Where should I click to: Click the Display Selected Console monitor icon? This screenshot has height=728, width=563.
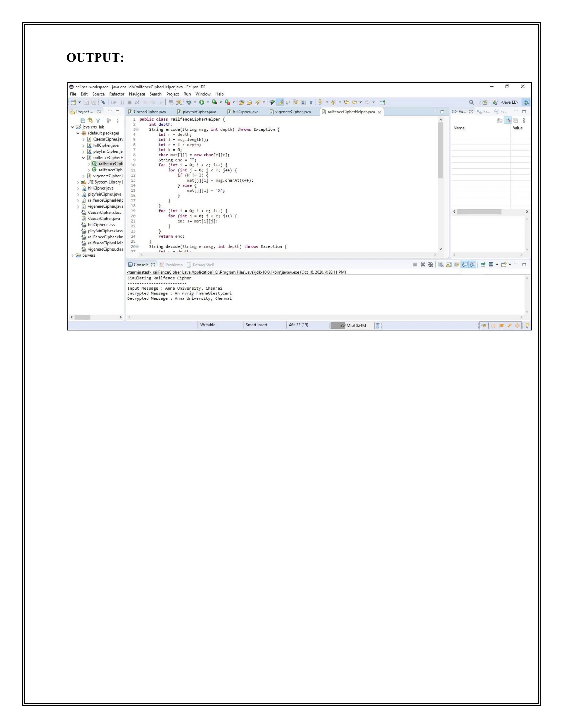[x=491, y=264]
